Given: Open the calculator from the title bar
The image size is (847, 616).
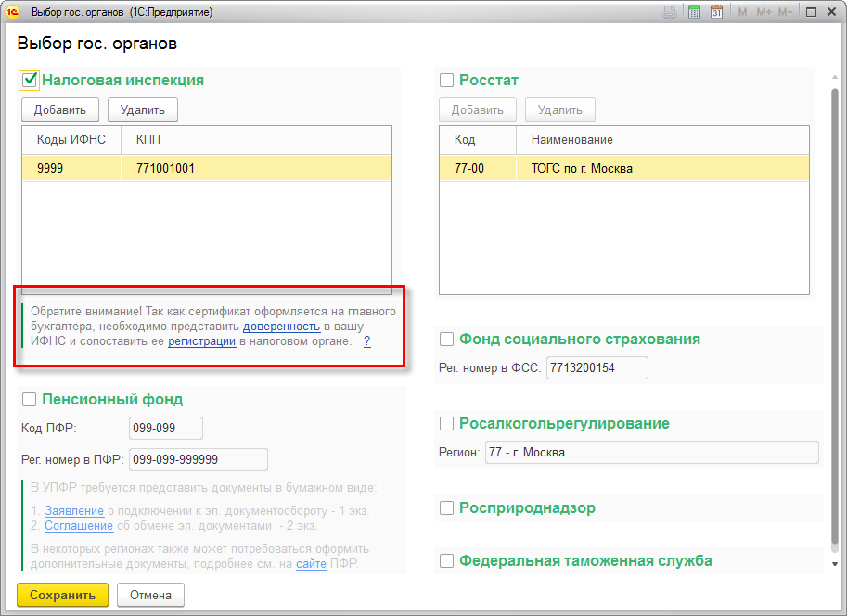Looking at the screenshot, I should tap(694, 12).
